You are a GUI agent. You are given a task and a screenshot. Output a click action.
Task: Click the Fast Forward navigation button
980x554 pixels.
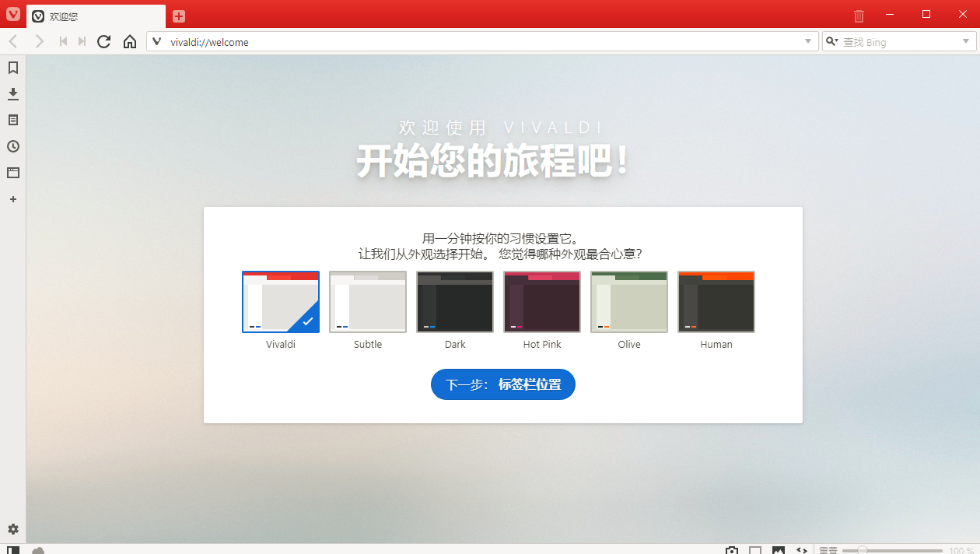82,42
